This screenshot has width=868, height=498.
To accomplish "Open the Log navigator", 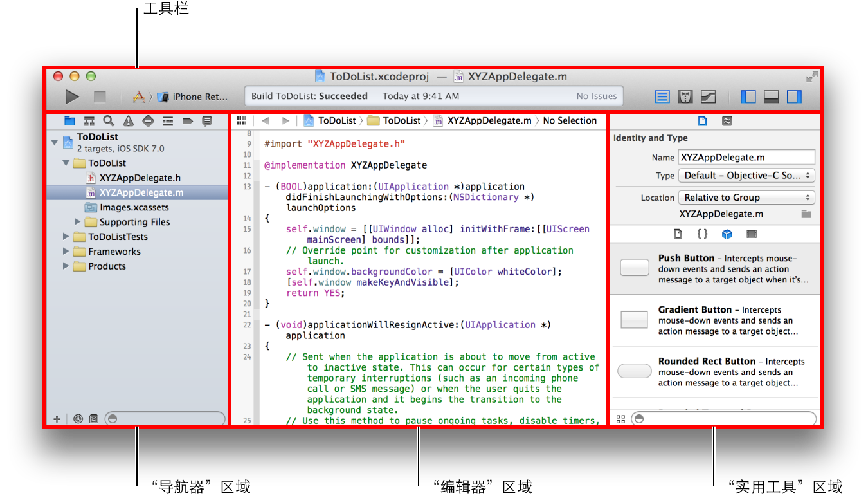I will (207, 121).
